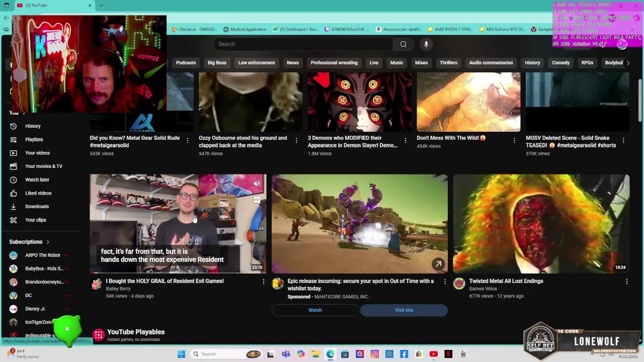The width and height of the screenshot is (644, 362).
Task: Open options menu for Metal Gear Solid Rude short
Action: [188, 141]
